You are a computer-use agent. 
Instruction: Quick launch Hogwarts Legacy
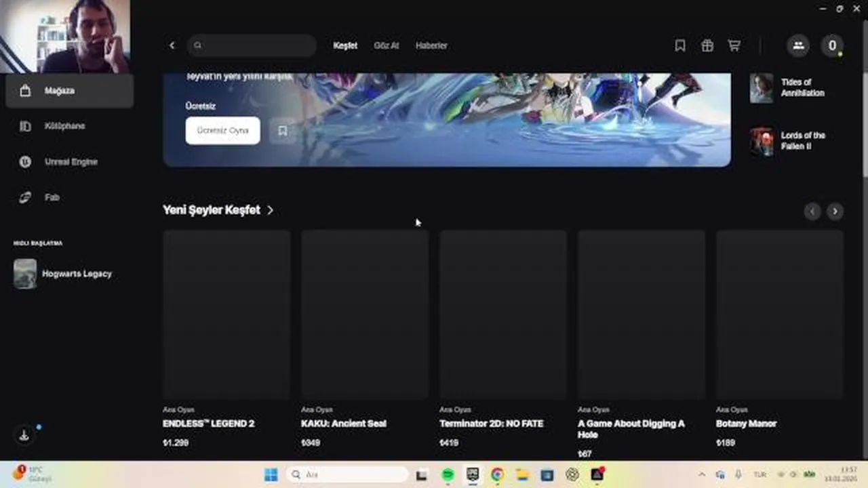coord(70,274)
